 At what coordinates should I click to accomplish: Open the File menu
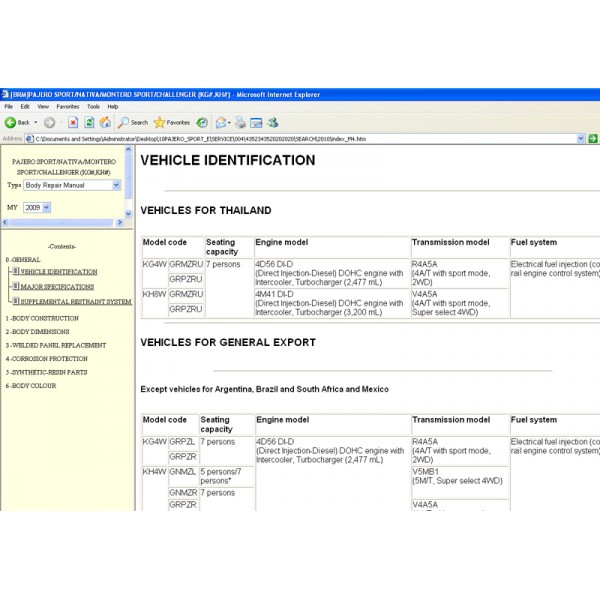tap(8, 106)
